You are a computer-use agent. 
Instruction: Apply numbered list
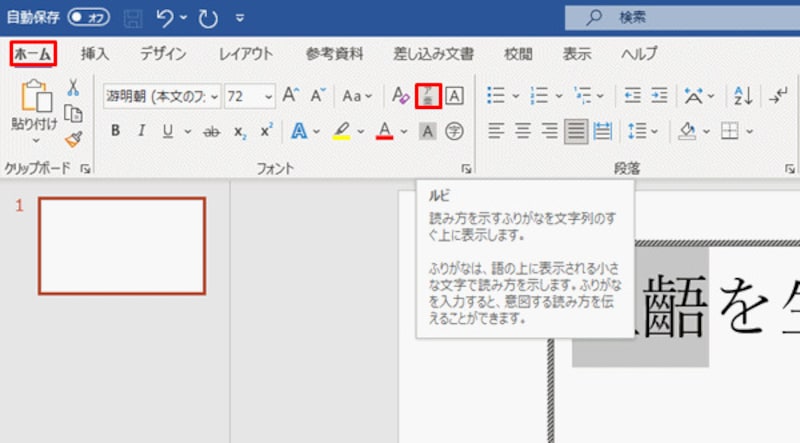539,95
